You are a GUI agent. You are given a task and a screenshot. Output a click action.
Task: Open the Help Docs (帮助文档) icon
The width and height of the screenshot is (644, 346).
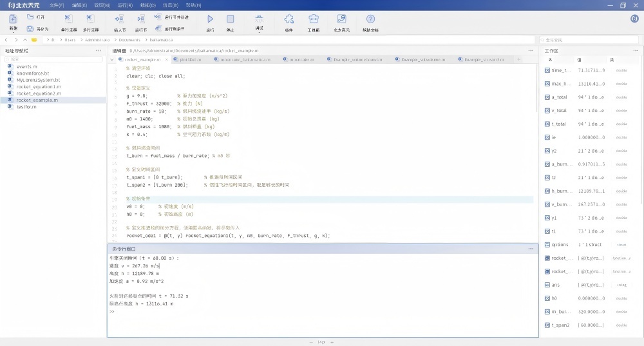point(370,19)
